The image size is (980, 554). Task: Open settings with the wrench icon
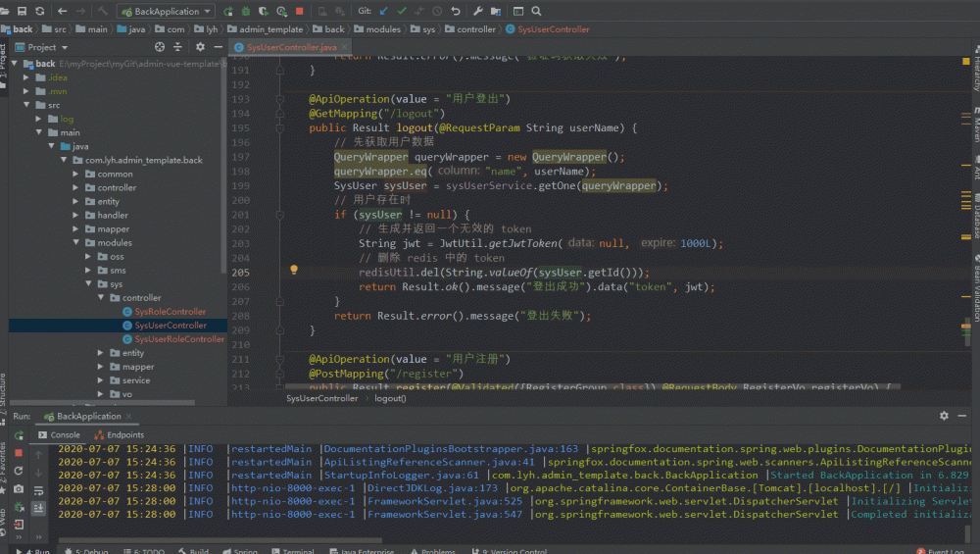click(477, 11)
